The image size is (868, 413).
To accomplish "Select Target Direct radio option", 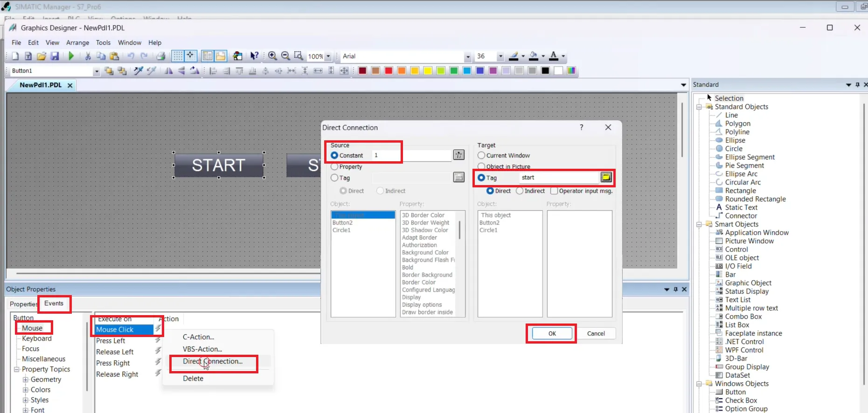I will click(x=490, y=191).
